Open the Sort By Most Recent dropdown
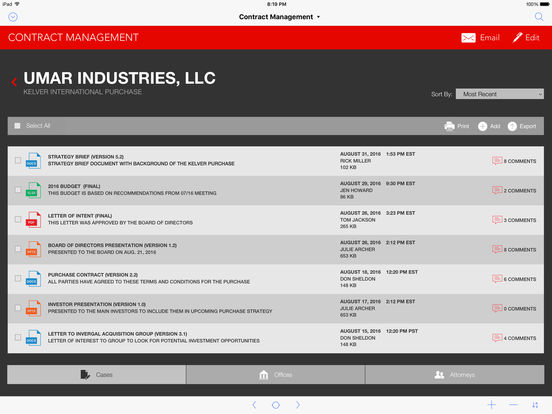Viewport: 552px width, 414px height. pyautogui.click(x=500, y=94)
